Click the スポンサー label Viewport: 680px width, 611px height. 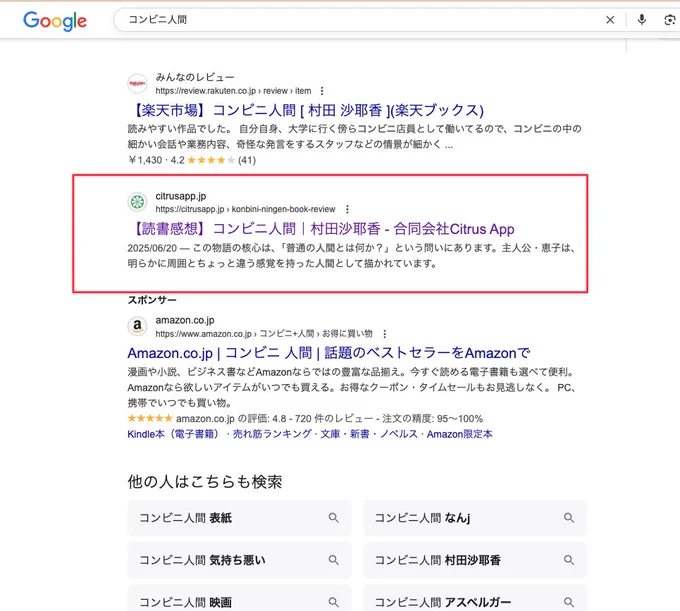coord(152,300)
